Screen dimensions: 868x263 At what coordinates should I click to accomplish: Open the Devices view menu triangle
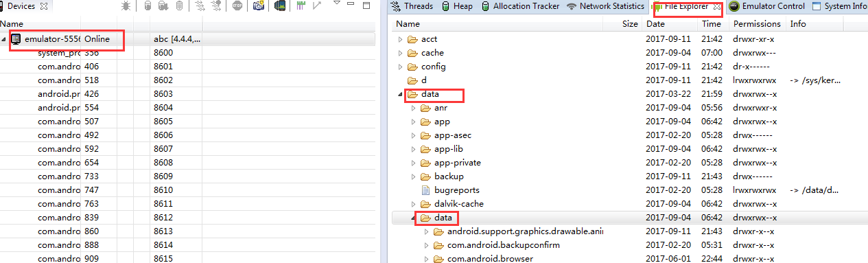(337, 3)
